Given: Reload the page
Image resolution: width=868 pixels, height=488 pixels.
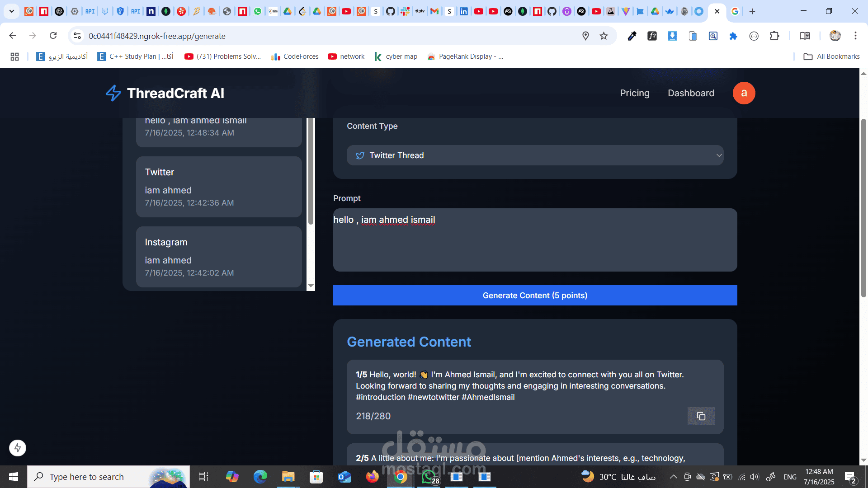Looking at the screenshot, I should click(x=53, y=36).
